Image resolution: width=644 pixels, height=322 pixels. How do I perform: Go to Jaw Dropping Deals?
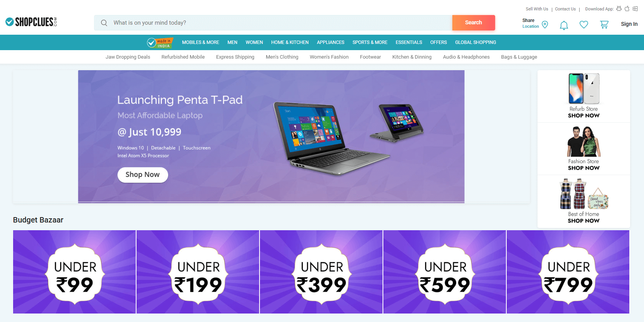128,57
